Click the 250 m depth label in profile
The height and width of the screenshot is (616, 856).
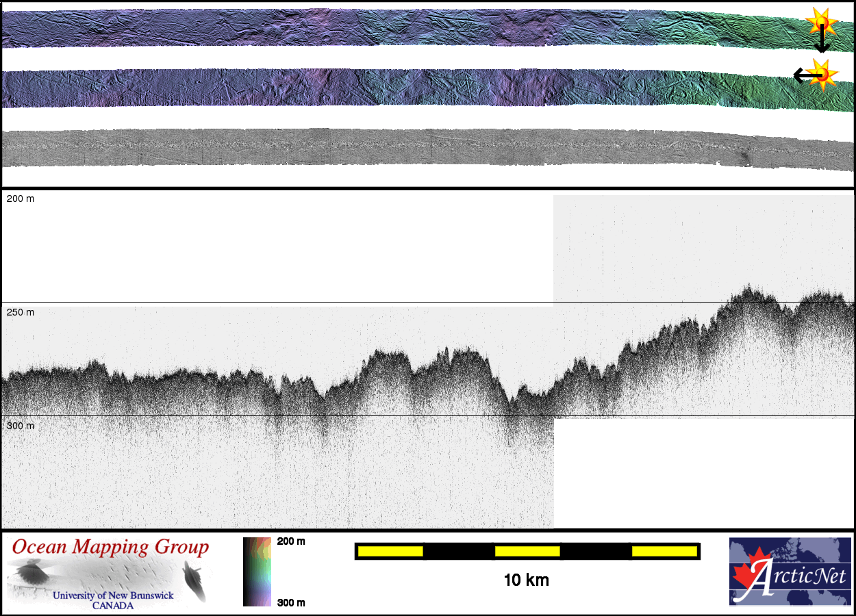pyautogui.click(x=21, y=312)
